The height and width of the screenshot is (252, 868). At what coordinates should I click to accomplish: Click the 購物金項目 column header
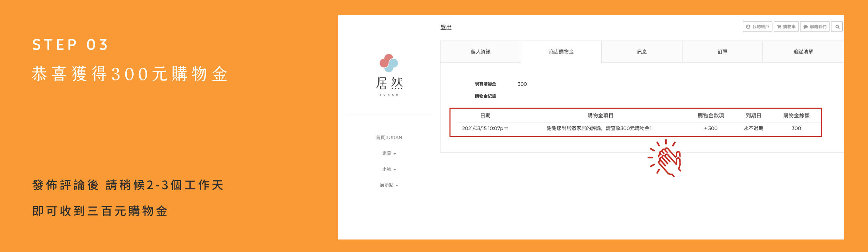click(x=600, y=116)
